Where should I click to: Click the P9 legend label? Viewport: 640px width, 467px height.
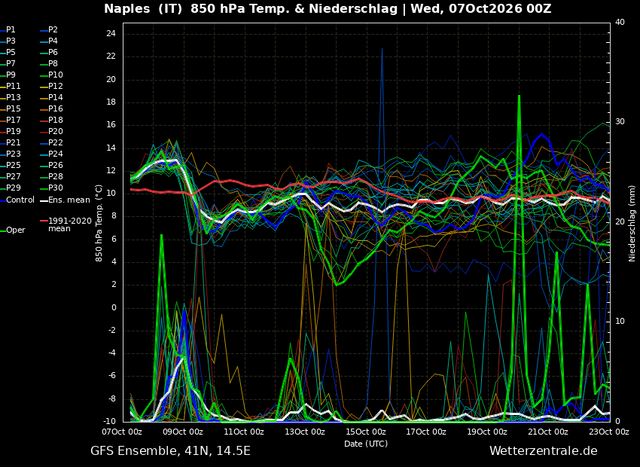[11, 75]
